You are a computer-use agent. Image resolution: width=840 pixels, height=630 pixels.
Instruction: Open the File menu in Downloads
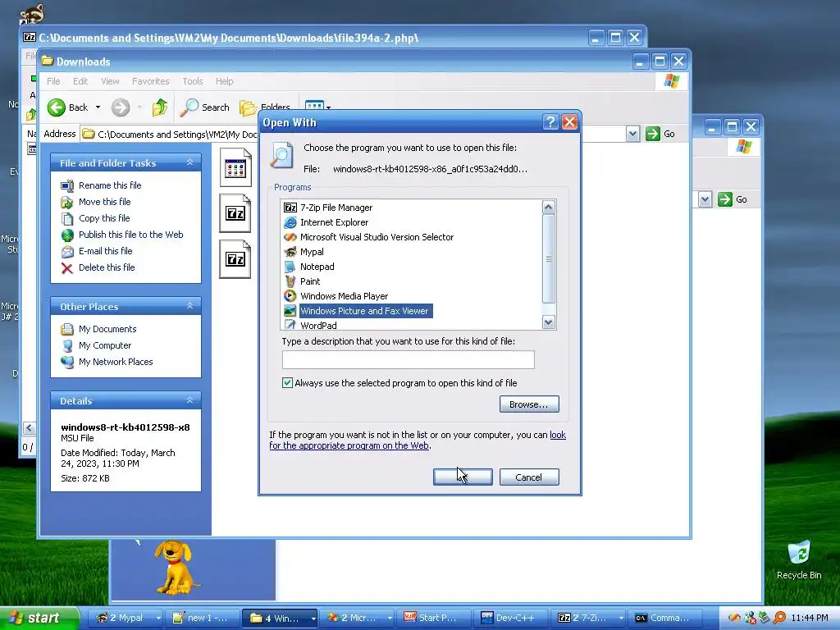(53, 81)
